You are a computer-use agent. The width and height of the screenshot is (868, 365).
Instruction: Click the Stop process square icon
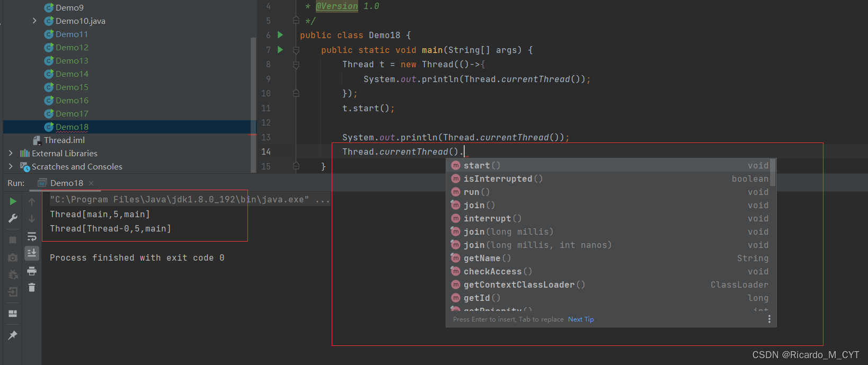pos(13,240)
